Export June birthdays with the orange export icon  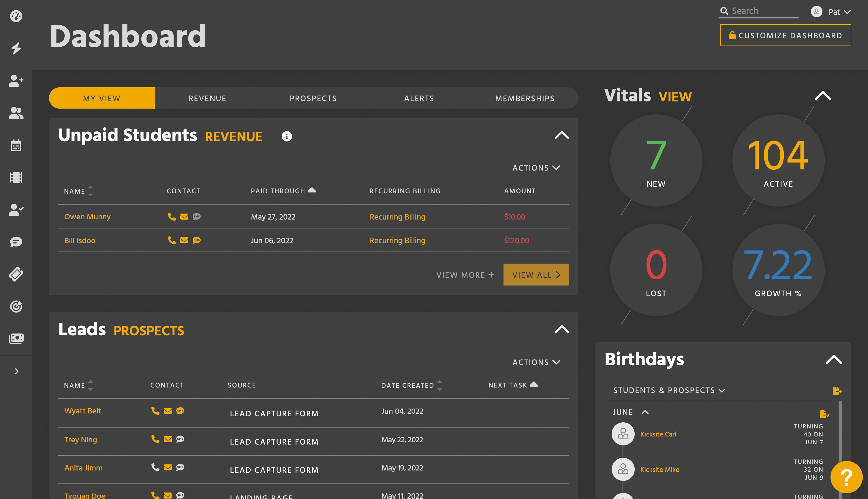[825, 414]
